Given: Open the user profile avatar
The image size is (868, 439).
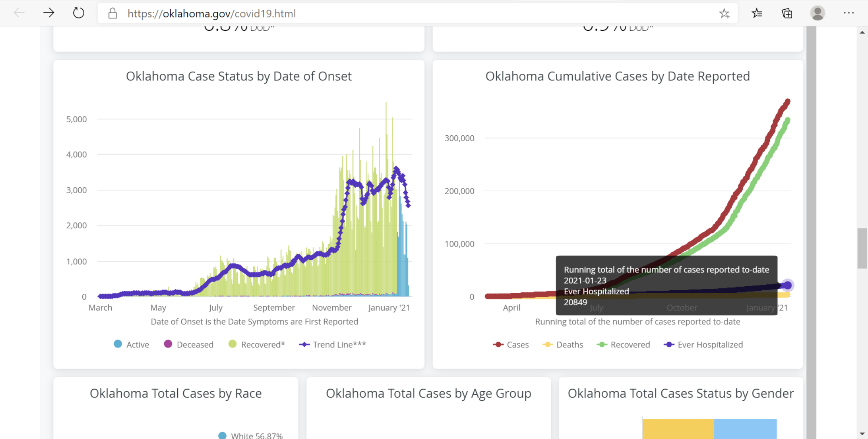Looking at the screenshot, I should point(818,13).
